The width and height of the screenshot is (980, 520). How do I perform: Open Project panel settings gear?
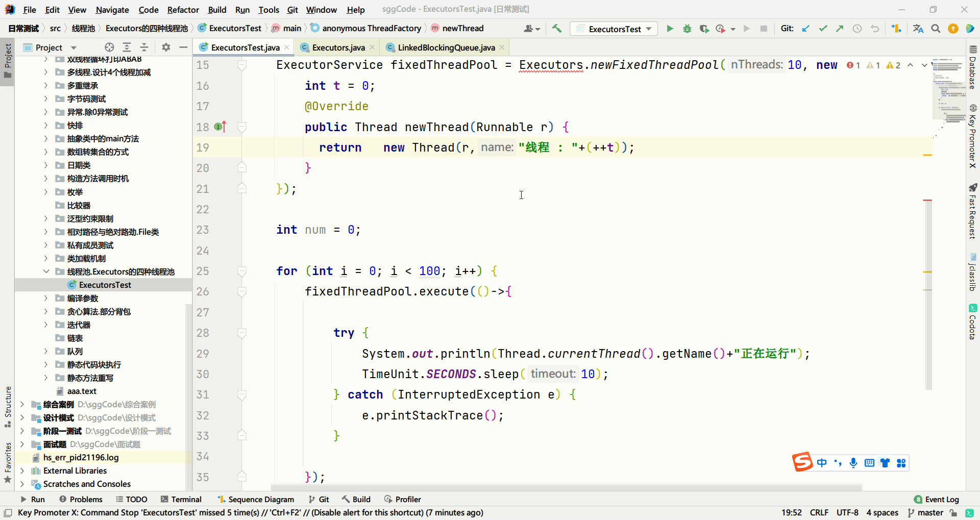[x=166, y=47]
